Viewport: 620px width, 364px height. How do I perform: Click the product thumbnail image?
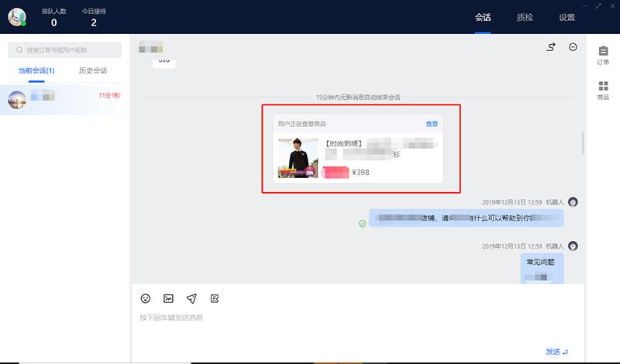pos(298,158)
